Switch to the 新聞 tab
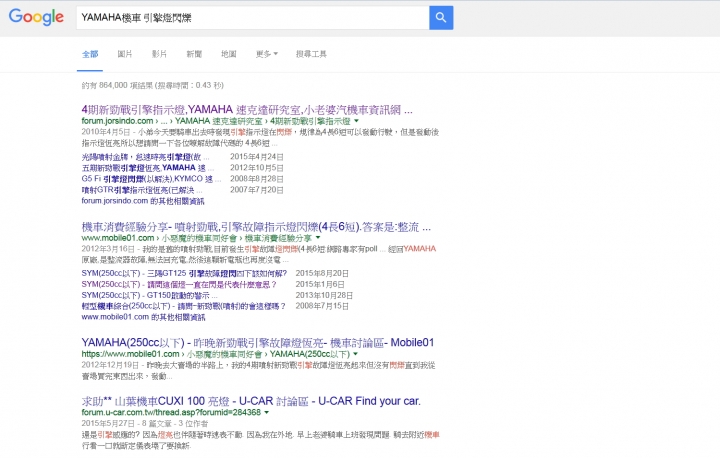720x458 pixels. pos(194,54)
